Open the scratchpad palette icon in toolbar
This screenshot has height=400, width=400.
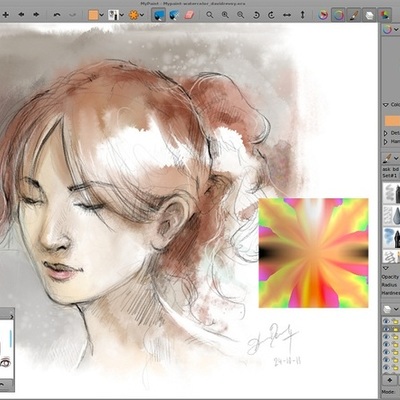tap(385, 15)
